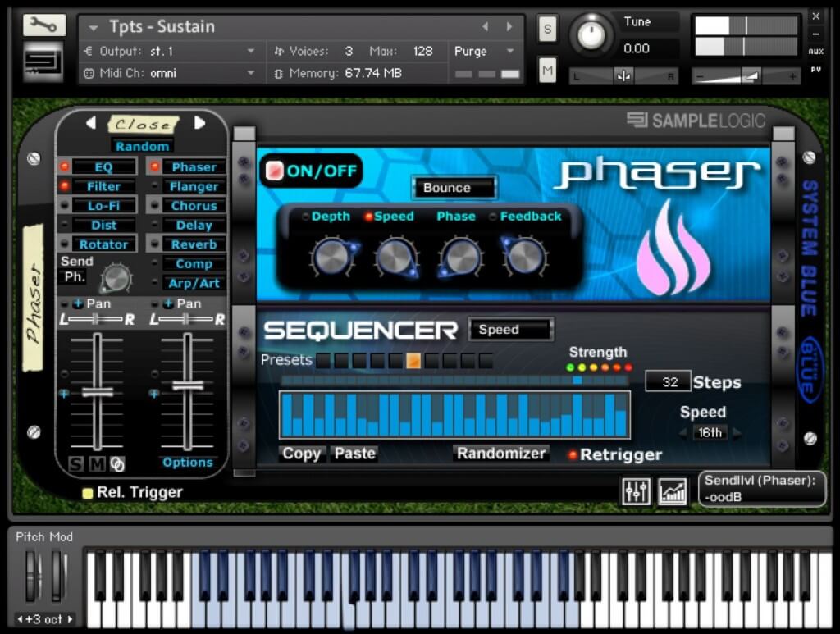Click the left channel solo S icon

click(75, 463)
